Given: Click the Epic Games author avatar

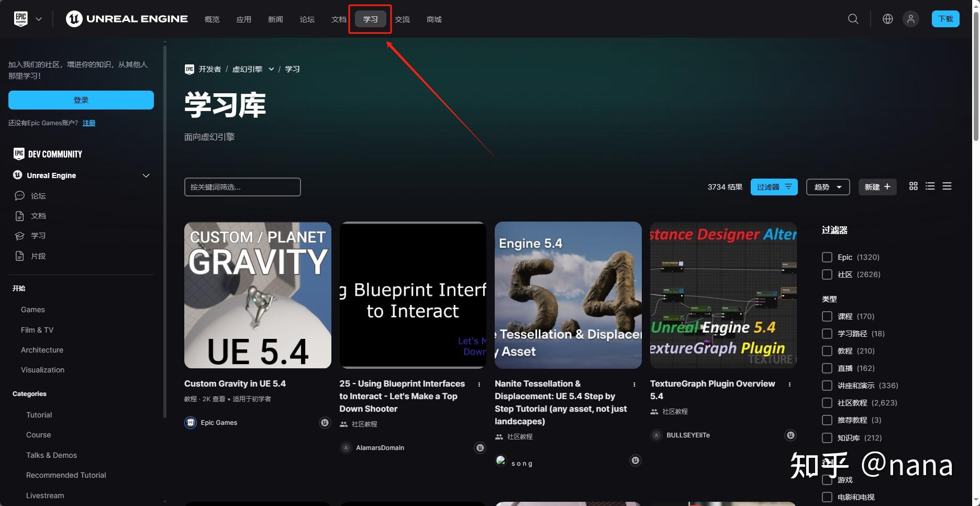Looking at the screenshot, I should (x=191, y=423).
